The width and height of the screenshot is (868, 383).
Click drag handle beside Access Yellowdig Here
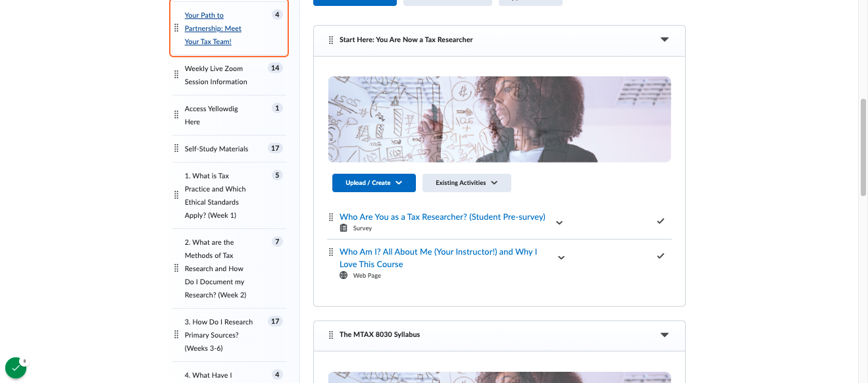point(176,115)
